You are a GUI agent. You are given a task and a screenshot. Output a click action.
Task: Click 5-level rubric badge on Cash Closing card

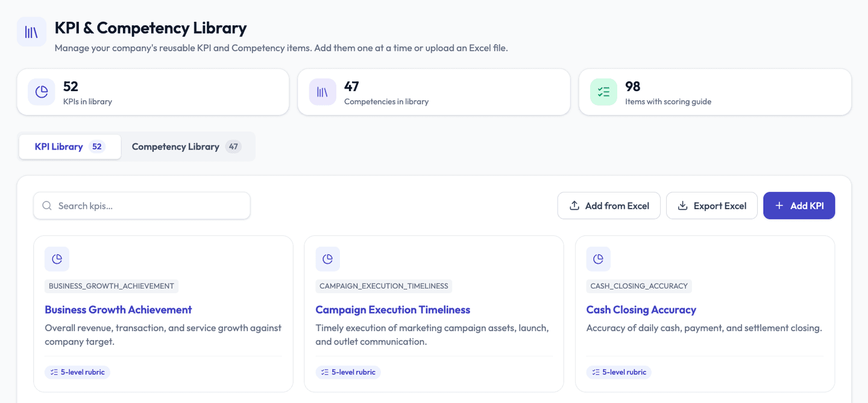pyautogui.click(x=619, y=372)
